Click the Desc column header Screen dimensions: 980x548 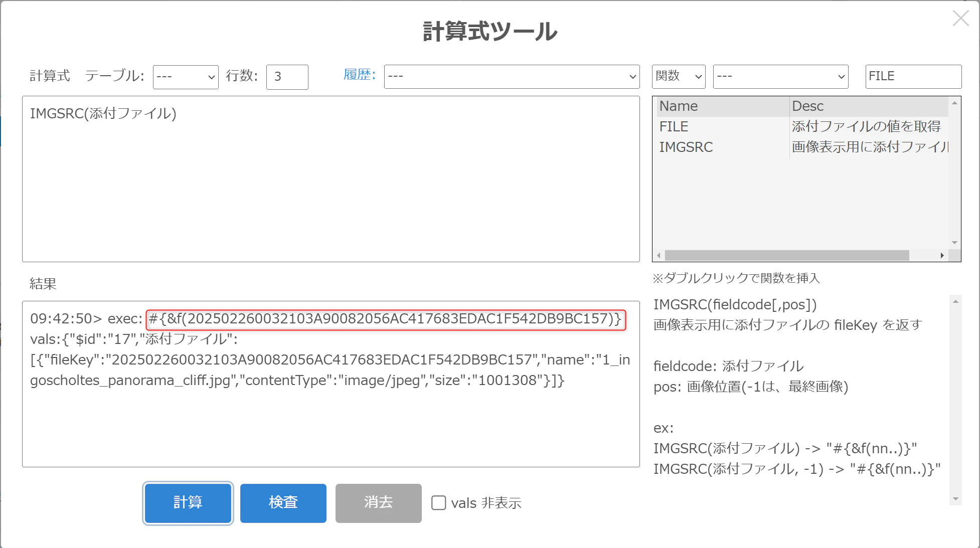[869, 106]
